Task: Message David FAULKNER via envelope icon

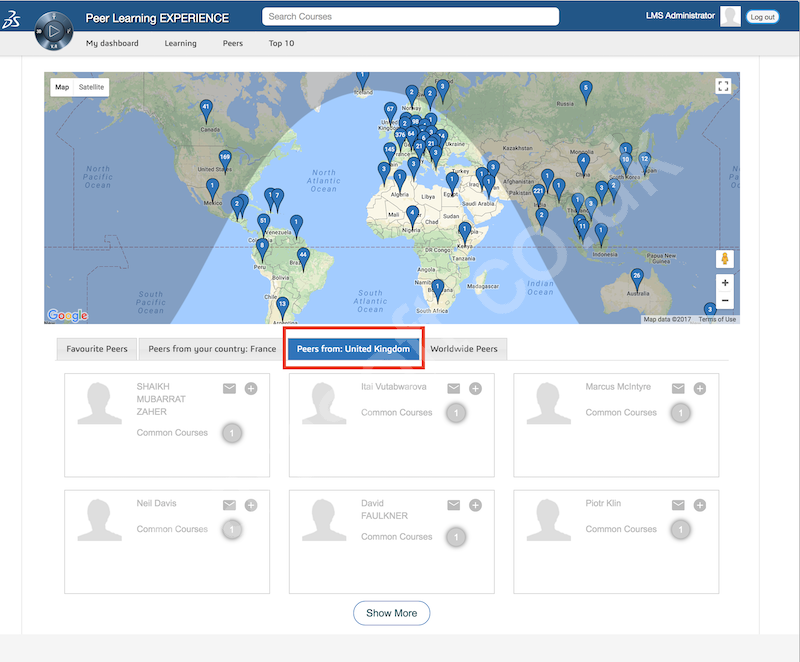Action: coord(454,505)
